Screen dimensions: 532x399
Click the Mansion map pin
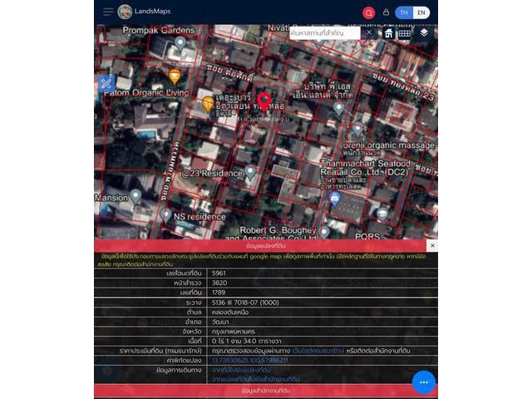click(135, 197)
